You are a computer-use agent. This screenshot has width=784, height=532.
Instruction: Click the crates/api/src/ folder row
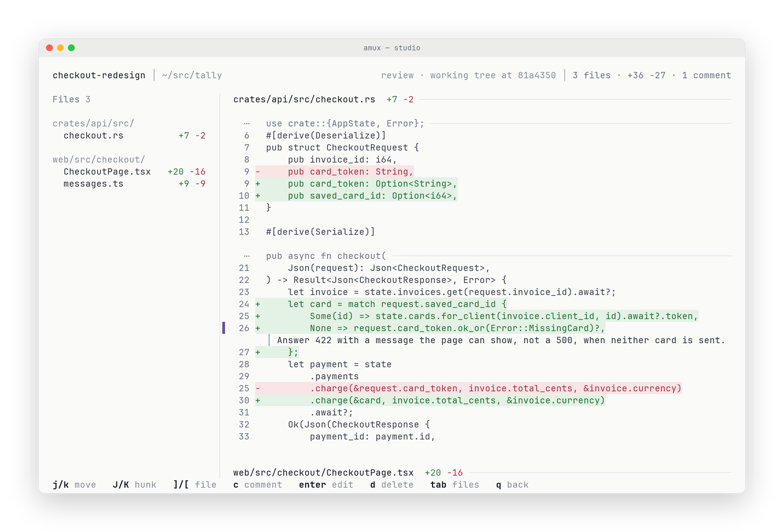click(93, 123)
